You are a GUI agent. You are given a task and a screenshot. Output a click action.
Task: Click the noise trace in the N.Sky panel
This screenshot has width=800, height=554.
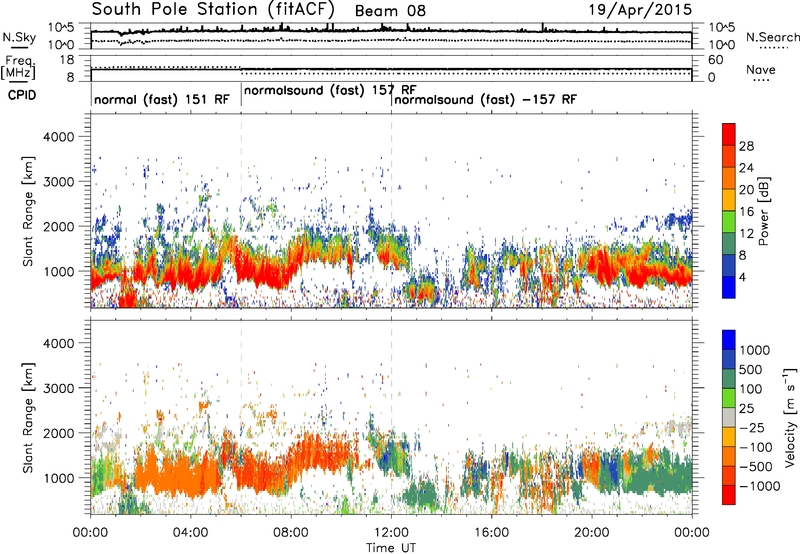click(x=391, y=32)
